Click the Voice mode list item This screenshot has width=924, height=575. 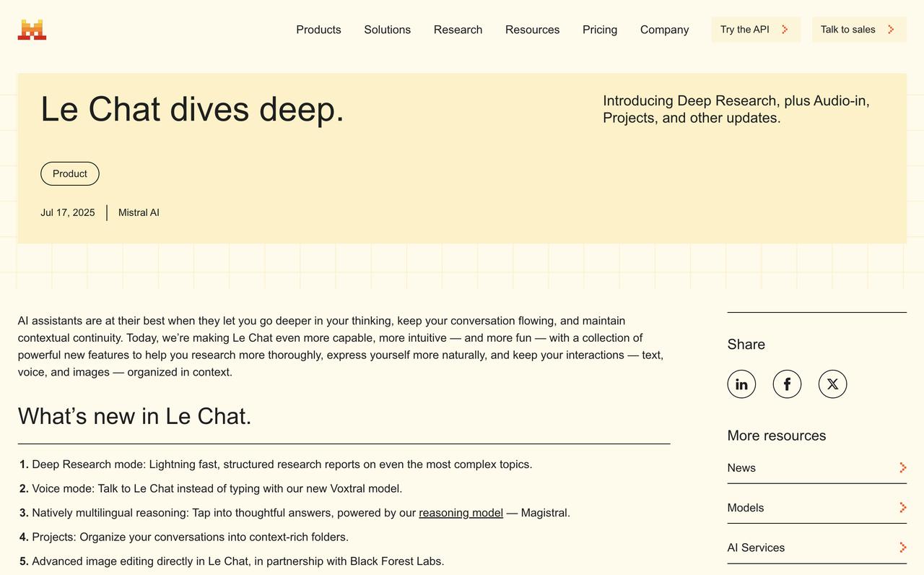point(211,488)
